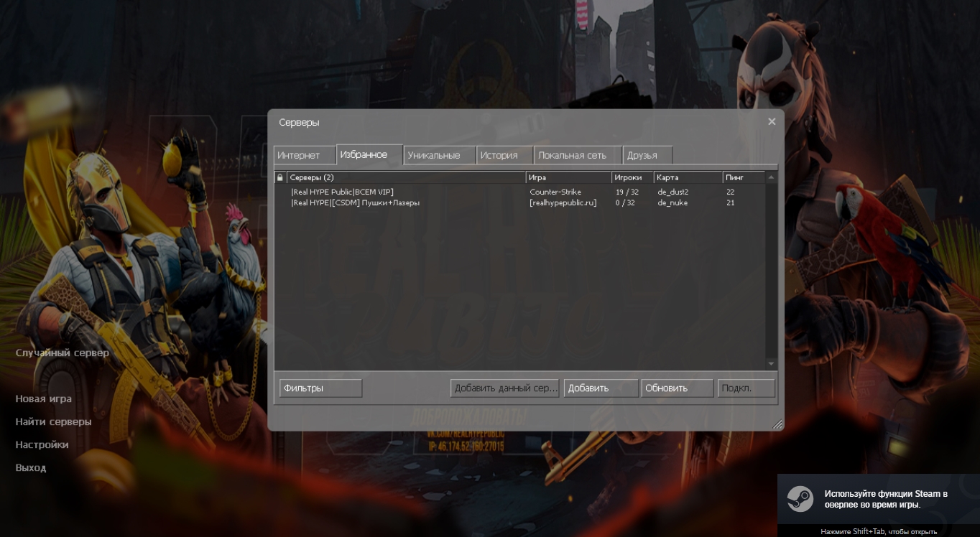Click the lock icon column header

click(280, 177)
